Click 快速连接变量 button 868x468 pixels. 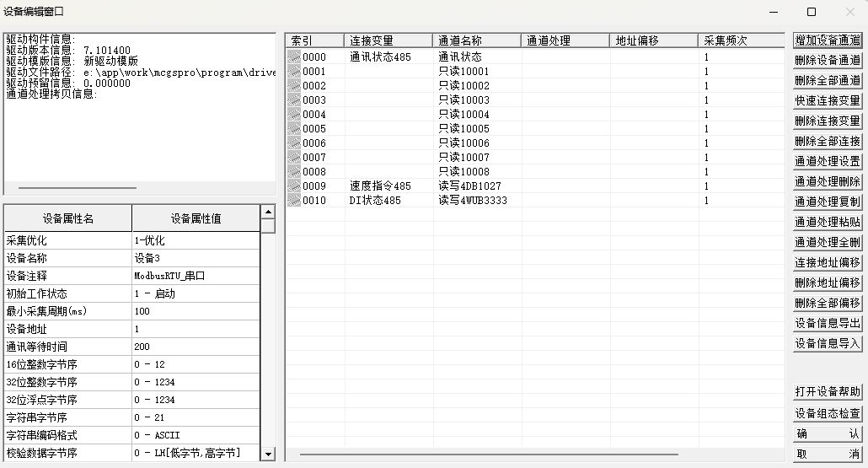(x=828, y=101)
